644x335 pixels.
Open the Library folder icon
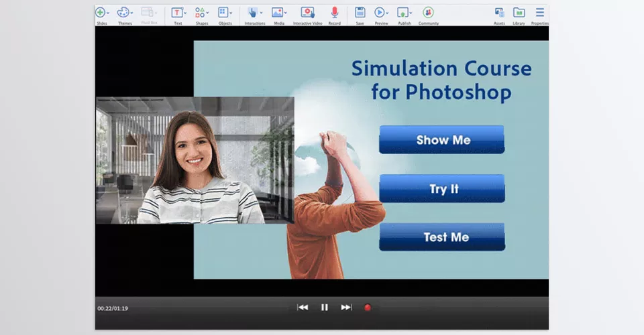pyautogui.click(x=519, y=12)
